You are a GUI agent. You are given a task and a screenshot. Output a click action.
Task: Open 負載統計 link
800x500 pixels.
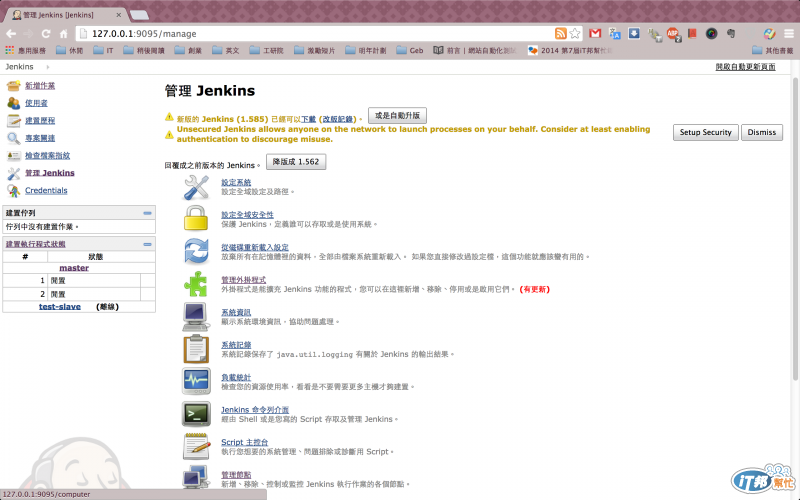(x=236, y=377)
